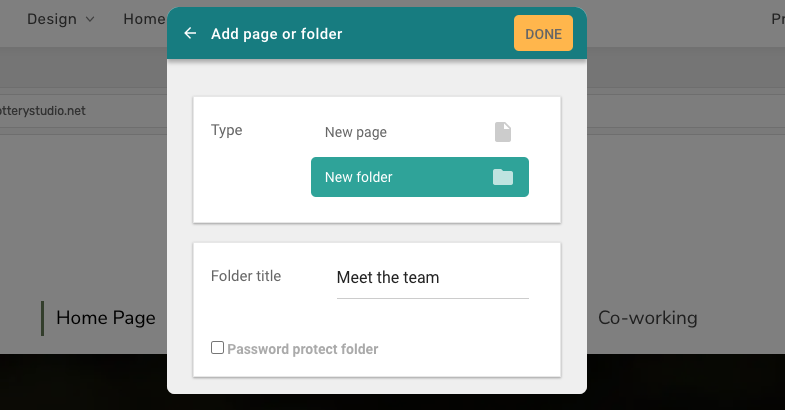This screenshot has width=785, height=410.
Task: Click the Password protect folder label text
Action: [302, 349]
